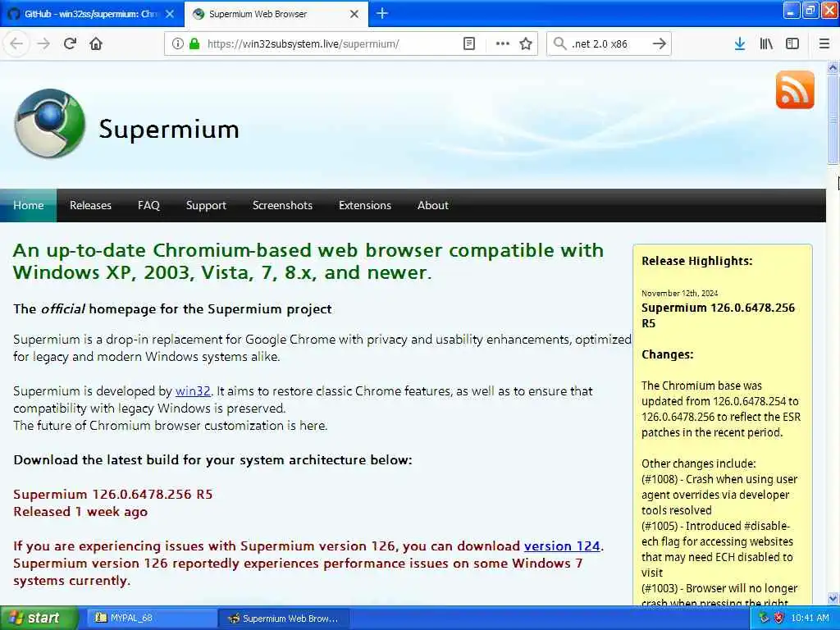This screenshot has height=630, width=840.
Task: Open the browser home page
Action: pos(96,43)
